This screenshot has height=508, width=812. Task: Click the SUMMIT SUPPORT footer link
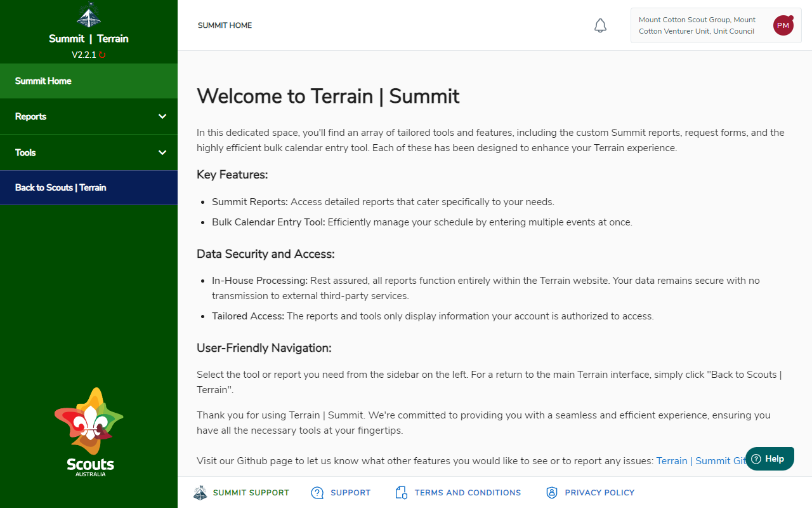point(250,492)
